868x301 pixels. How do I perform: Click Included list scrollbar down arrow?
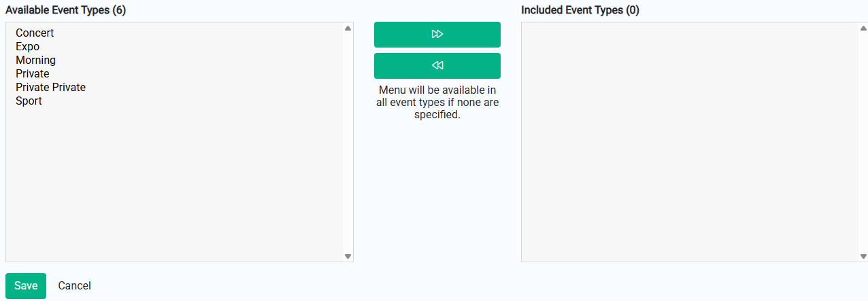point(863,256)
